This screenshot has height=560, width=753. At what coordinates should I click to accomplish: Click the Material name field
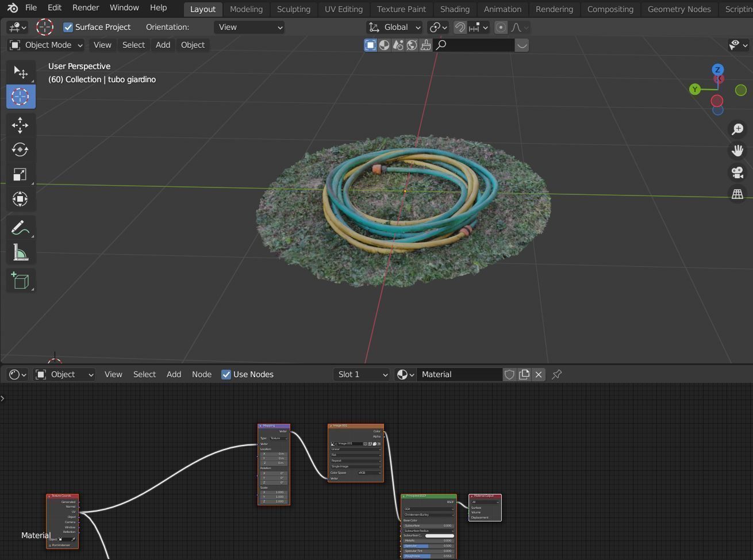click(x=459, y=374)
